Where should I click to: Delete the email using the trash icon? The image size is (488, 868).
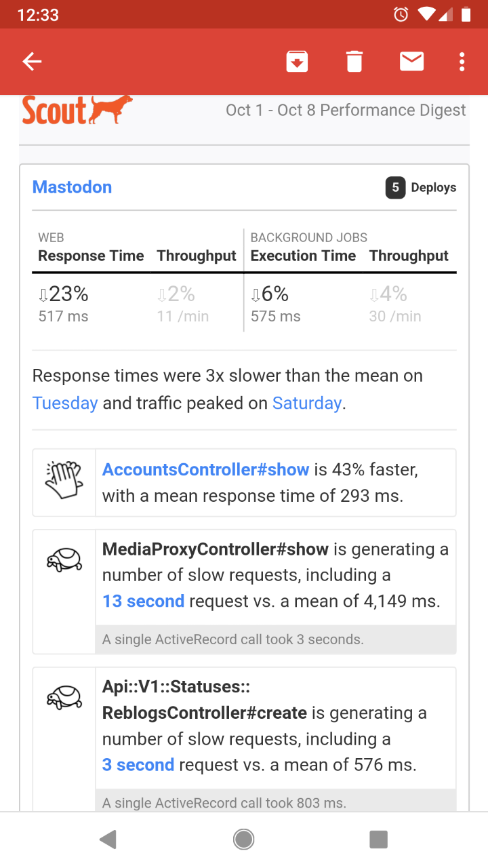click(x=354, y=62)
